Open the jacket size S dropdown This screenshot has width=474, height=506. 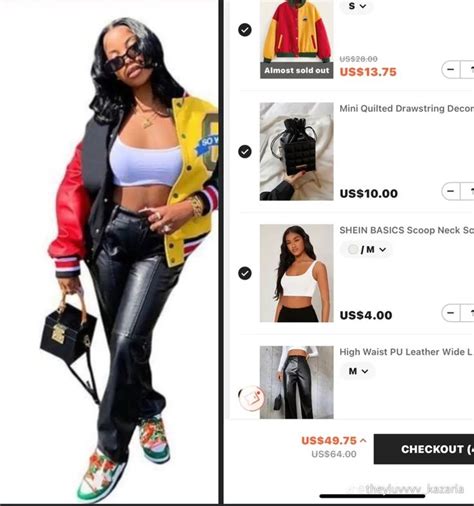pos(357,6)
